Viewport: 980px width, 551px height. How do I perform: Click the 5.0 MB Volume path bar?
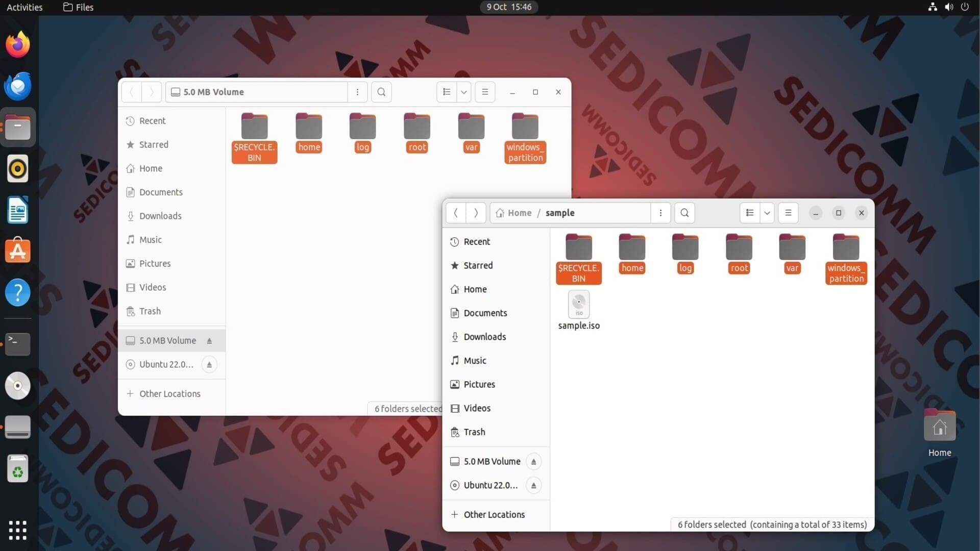[257, 92]
